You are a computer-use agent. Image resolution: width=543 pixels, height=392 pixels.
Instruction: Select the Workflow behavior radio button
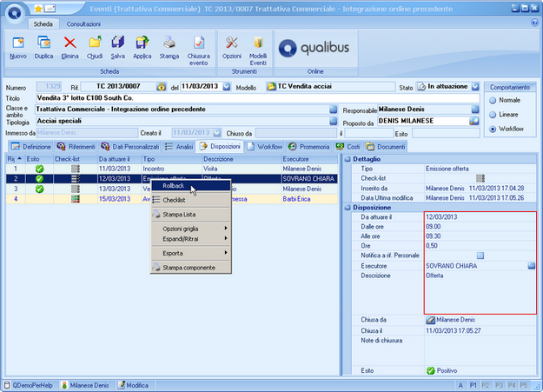point(493,129)
